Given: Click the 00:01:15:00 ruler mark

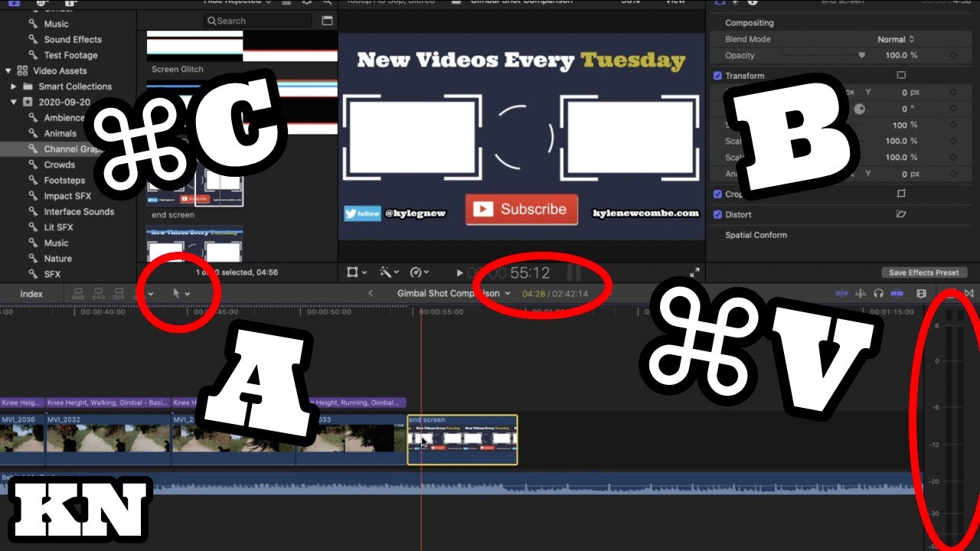Looking at the screenshot, I should coord(892,312).
